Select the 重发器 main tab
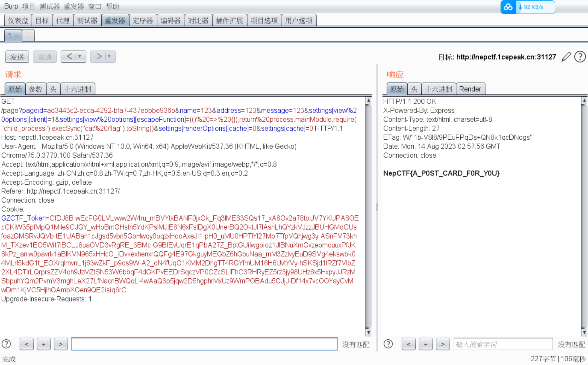The height and width of the screenshot is (365, 588). (x=115, y=20)
